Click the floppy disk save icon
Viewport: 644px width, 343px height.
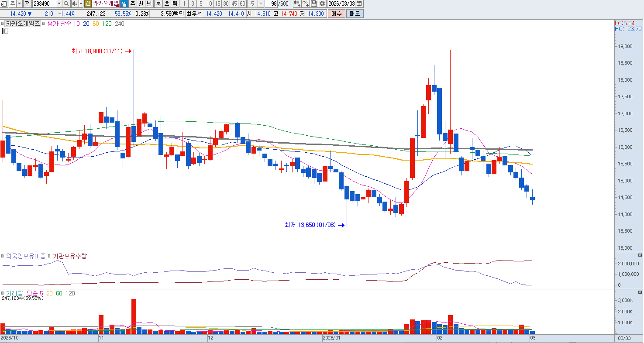(x=314, y=3)
